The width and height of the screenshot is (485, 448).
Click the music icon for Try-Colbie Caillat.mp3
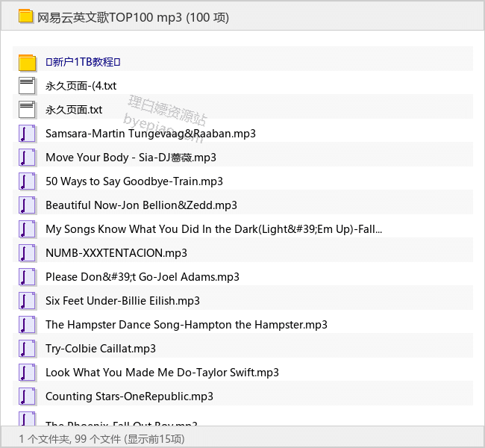[x=27, y=349]
